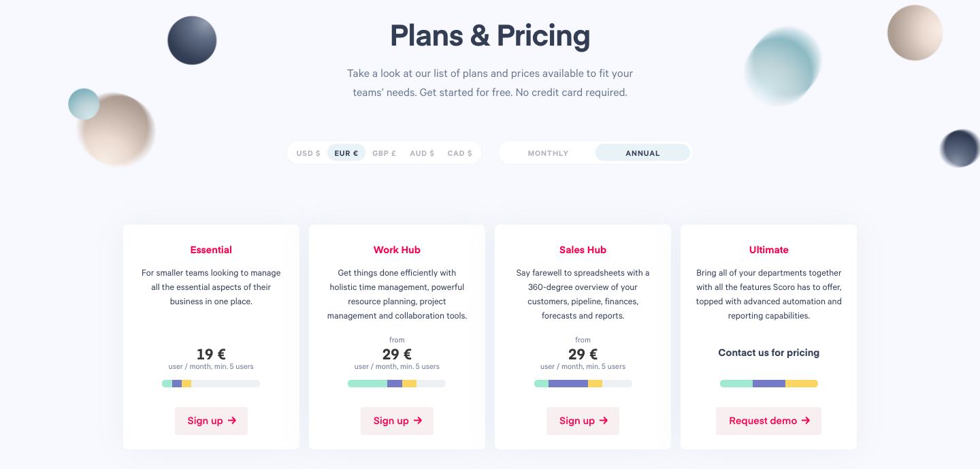Viewport: 980px width, 469px height.
Task: Sign up for the Sales Hub plan
Action: 583,421
